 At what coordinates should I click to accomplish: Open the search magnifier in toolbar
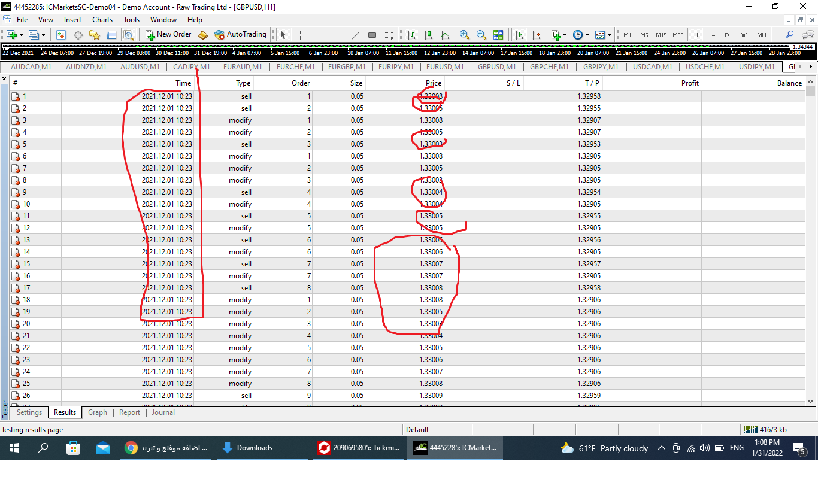789,35
